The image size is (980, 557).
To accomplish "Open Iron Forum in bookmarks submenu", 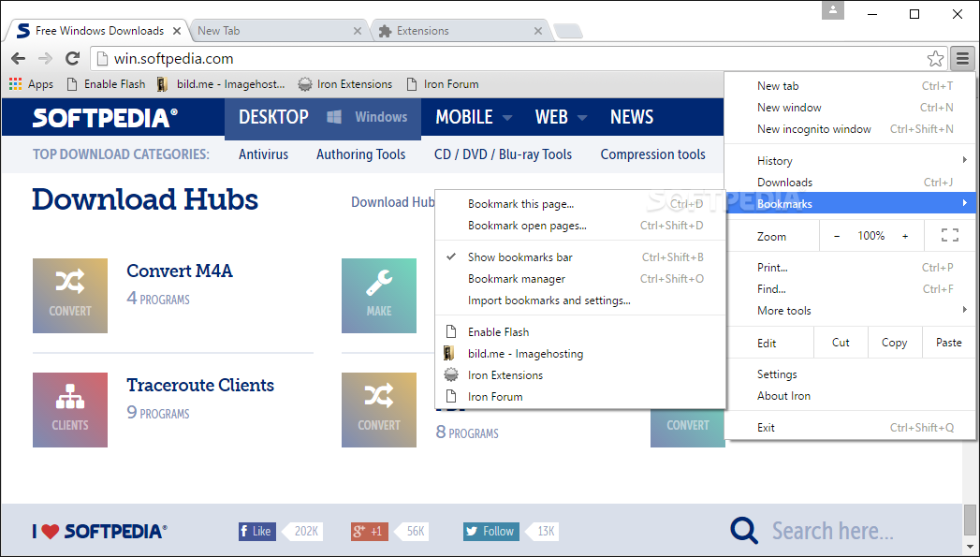I will [x=580, y=396].
